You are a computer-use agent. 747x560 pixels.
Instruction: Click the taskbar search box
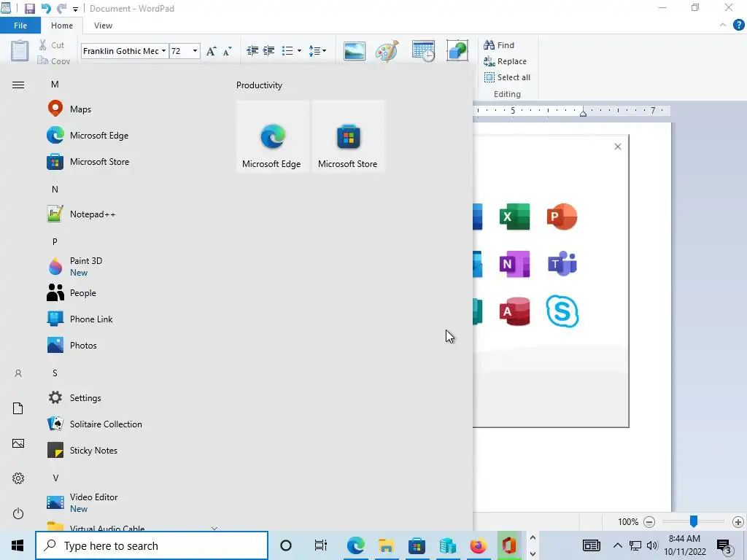152,545
